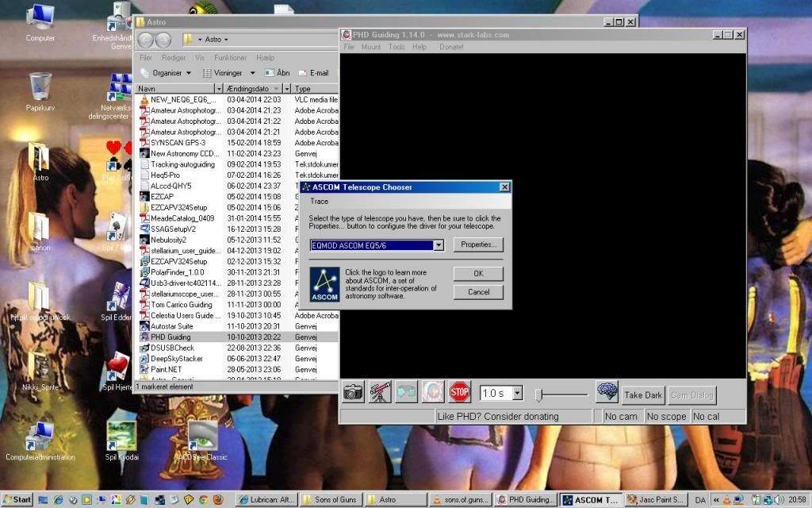
Task: Switch to the Sons of Guns taskbar button
Action: [x=331, y=500]
